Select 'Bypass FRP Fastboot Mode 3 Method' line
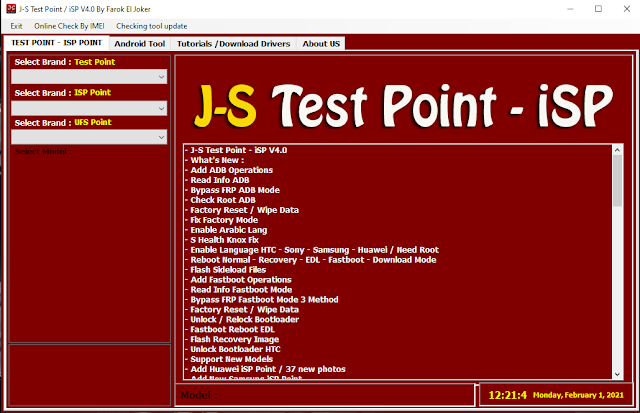The width and height of the screenshot is (640, 413). tap(264, 300)
